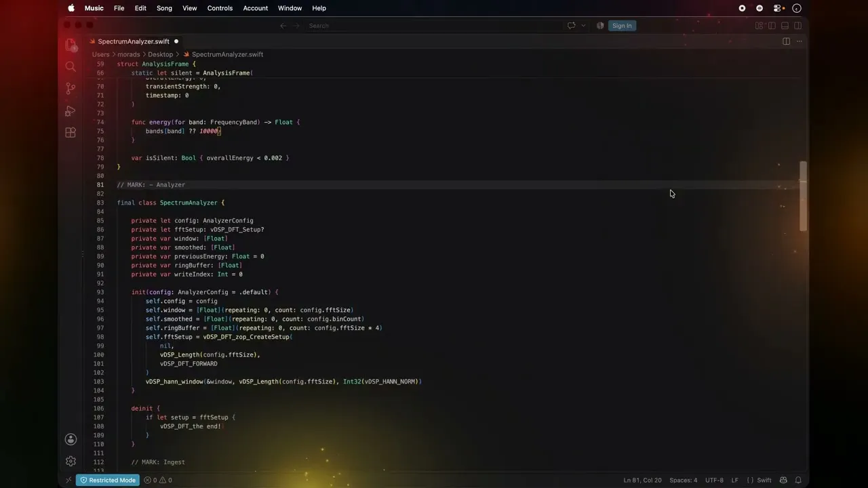
Task: Open macOS Control Center icon in menu bar
Action: [x=778, y=8]
